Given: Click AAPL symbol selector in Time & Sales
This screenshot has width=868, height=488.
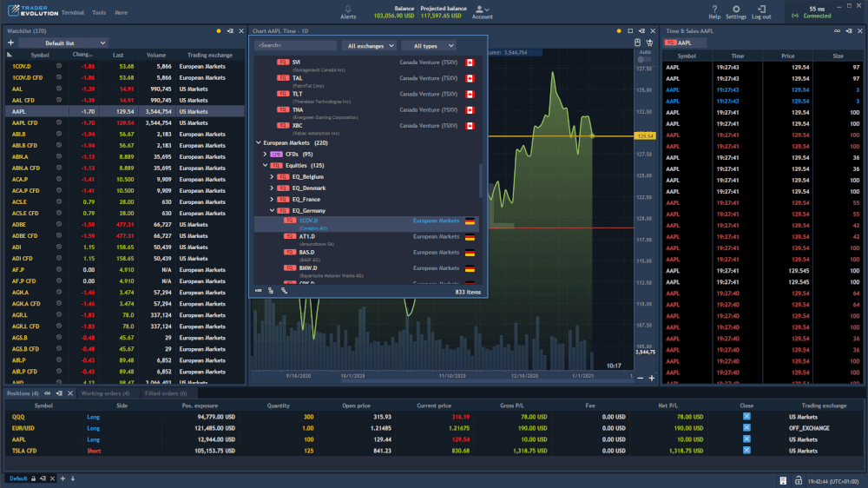Looking at the screenshot, I should [684, 43].
